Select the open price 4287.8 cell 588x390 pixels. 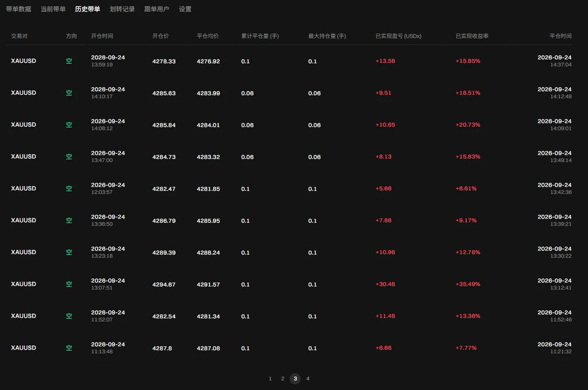(162, 348)
